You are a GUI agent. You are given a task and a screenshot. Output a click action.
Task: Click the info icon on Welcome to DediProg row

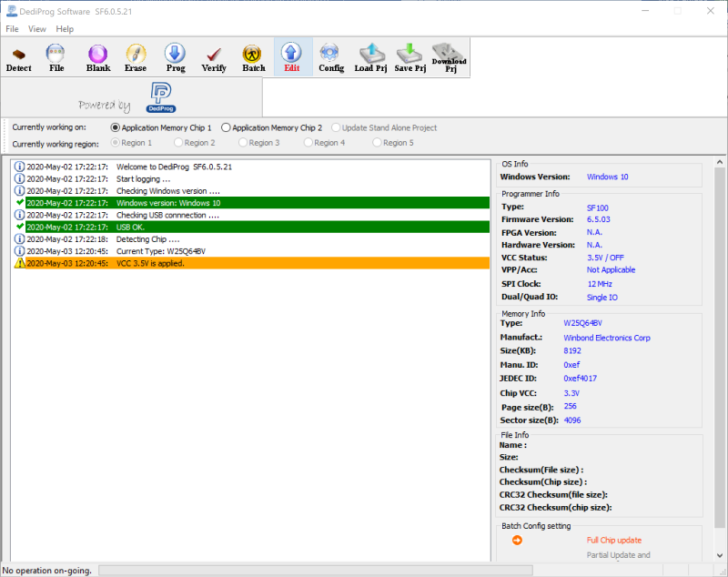point(19,167)
